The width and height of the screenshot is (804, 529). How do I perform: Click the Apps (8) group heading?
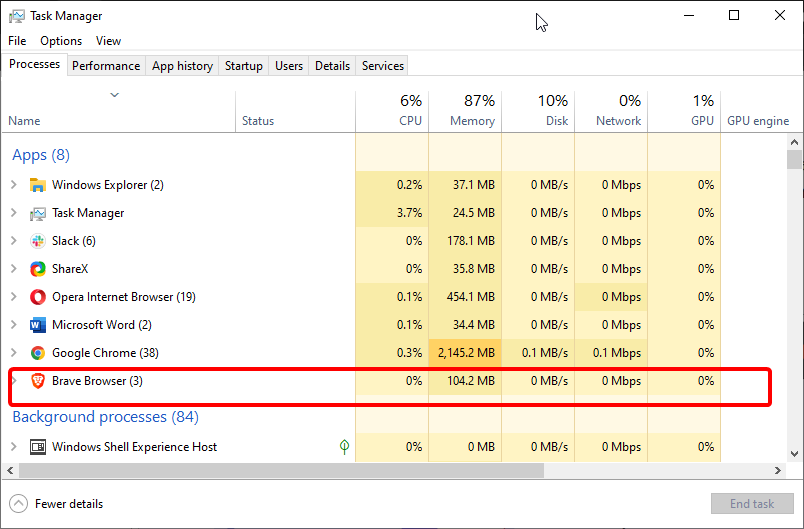pyautogui.click(x=41, y=155)
